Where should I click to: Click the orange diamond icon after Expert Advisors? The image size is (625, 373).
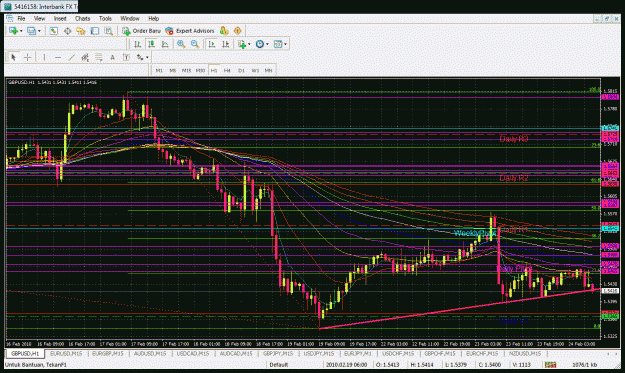point(238,31)
